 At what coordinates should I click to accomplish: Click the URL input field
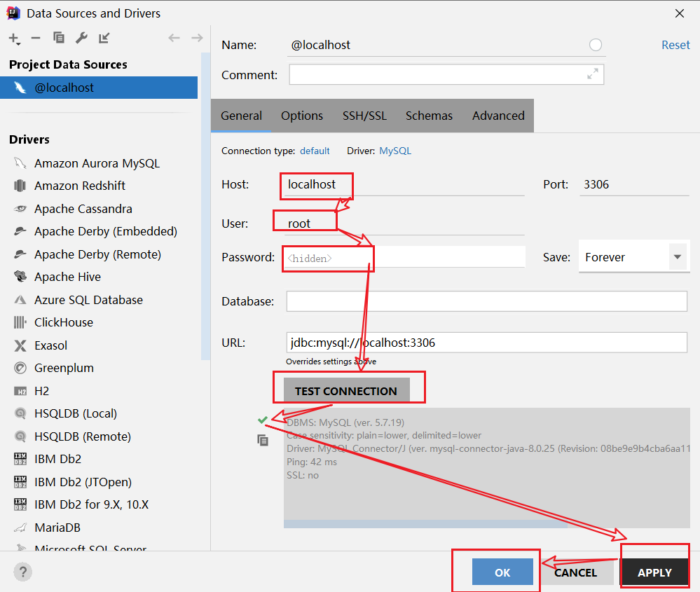486,343
